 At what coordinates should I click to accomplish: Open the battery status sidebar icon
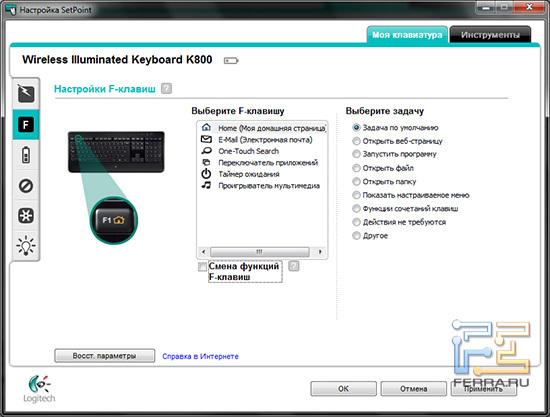point(26,155)
